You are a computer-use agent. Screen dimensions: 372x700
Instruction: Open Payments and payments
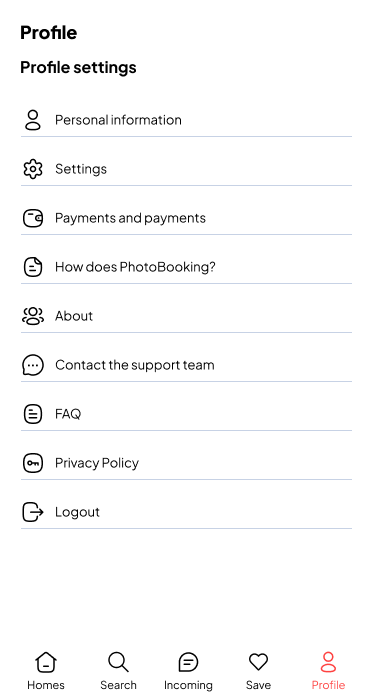pos(186,218)
